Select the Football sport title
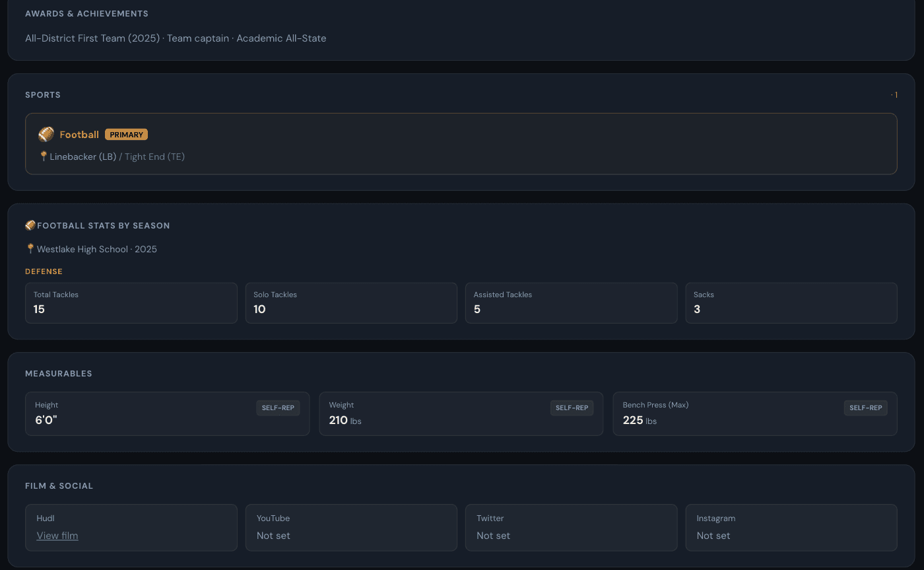The height and width of the screenshot is (570, 924). pos(79,135)
